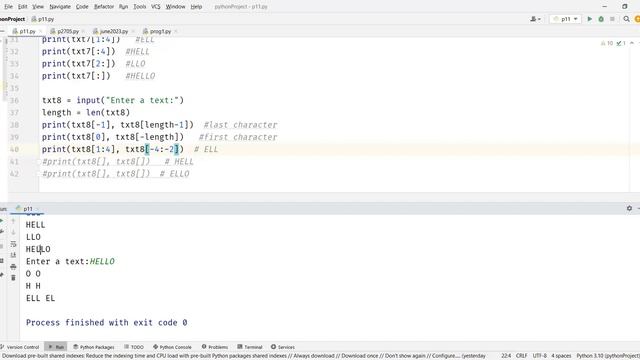The width and height of the screenshot is (640, 360).
Task: Click the warnings count indicator showing 10
Action: click(607, 43)
